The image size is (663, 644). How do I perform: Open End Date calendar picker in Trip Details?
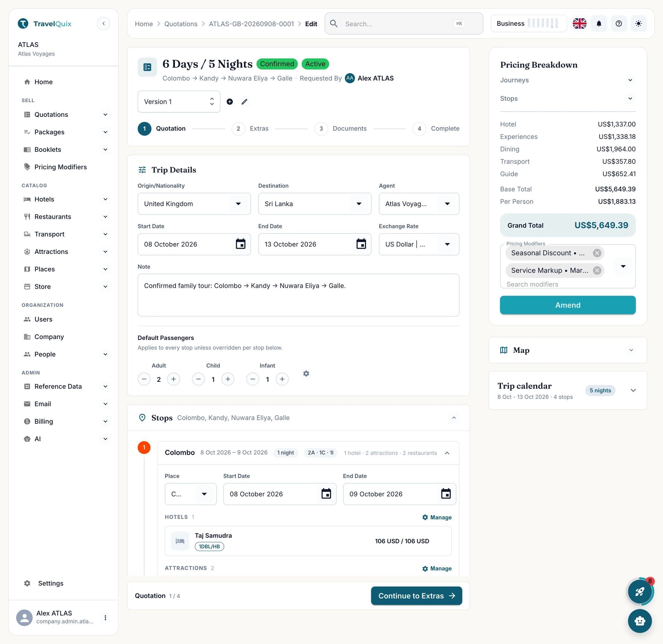tap(361, 244)
